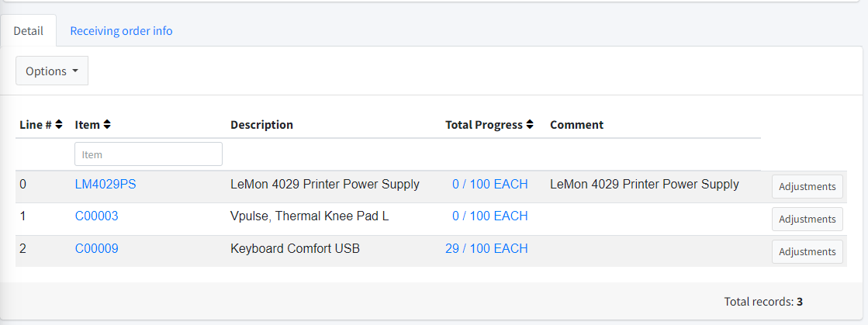Click Adjustments for the LeMon Printer row
This screenshot has height=325, width=868.
click(807, 187)
